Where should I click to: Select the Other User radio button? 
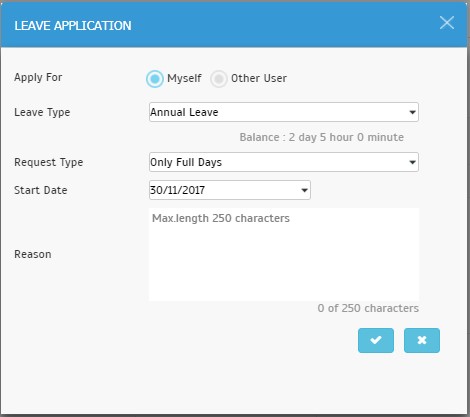[219, 79]
